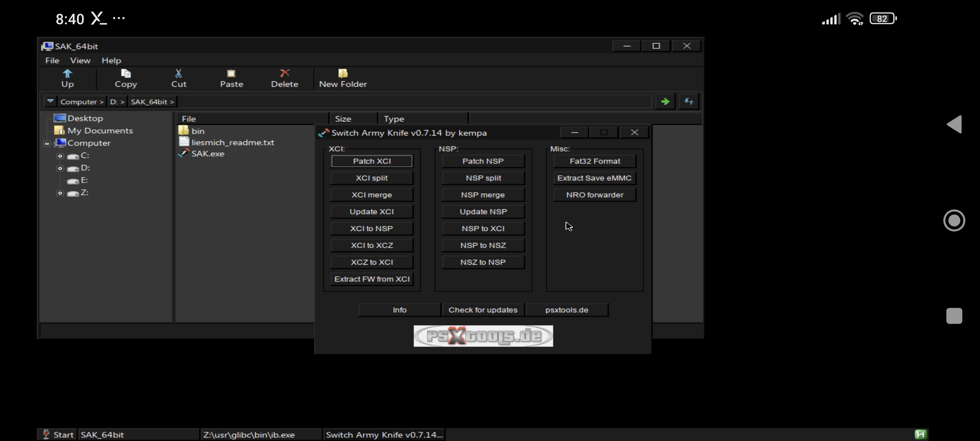Click the Fat32 Format button
The height and width of the screenshot is (441, 980).
(595, 161)
